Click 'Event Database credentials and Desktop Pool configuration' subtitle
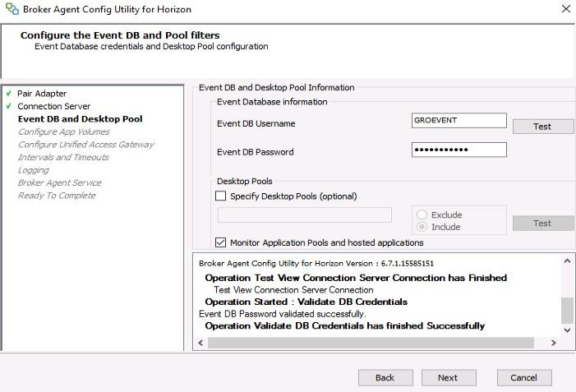Image resolution: width=576 pixels, height=392 pixels. (x=151, y=47)
